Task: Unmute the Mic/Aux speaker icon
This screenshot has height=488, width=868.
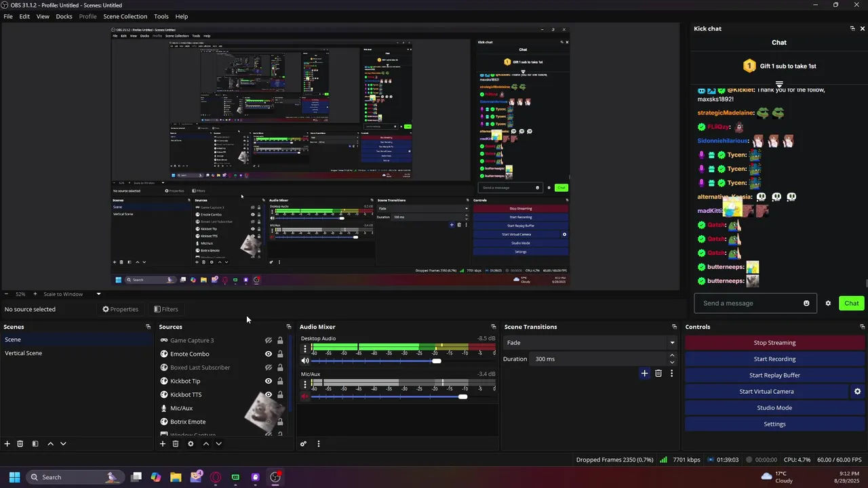Action: click(305, 396)
